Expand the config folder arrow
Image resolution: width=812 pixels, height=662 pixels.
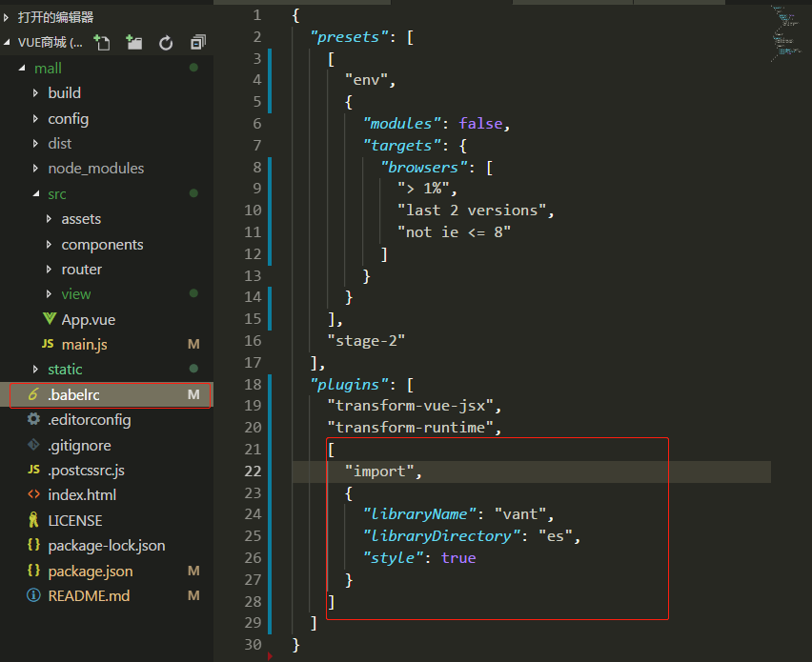point(35,118)
